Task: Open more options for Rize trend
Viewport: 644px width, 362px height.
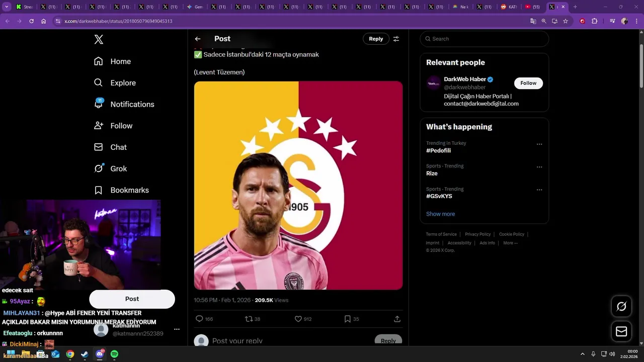Action: pos(539,167)
